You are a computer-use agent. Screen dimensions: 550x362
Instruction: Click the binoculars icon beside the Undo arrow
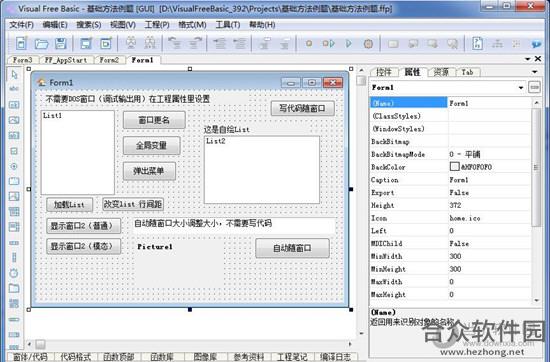150,43
